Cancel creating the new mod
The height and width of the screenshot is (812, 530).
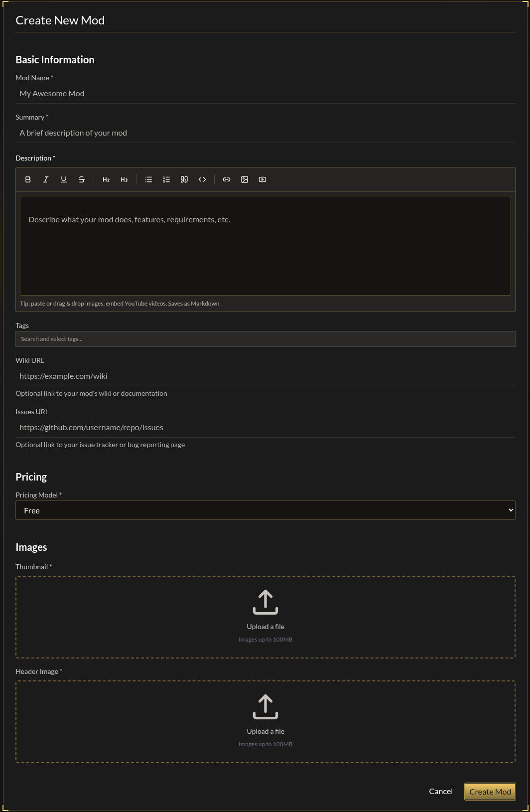pos(441,792)
